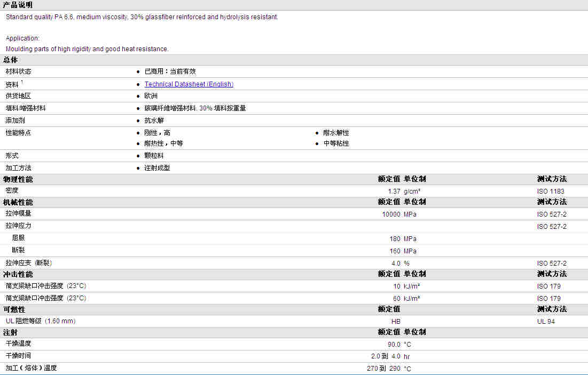Click the 可燃性 section header
Screen dimensions: 588x375
(14, 310)
